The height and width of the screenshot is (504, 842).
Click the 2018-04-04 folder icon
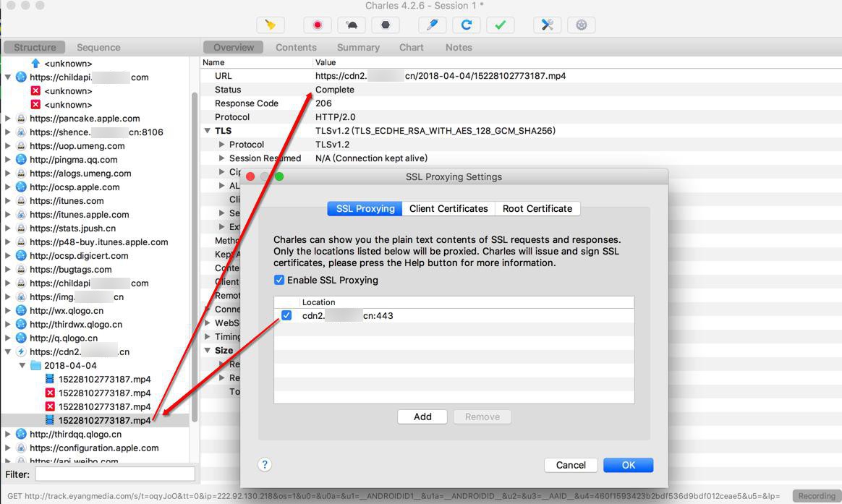[x=36, y=365]
